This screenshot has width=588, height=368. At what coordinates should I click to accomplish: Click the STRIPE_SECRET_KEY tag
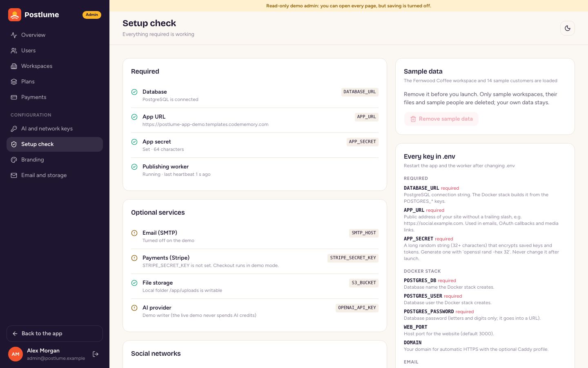353,258
